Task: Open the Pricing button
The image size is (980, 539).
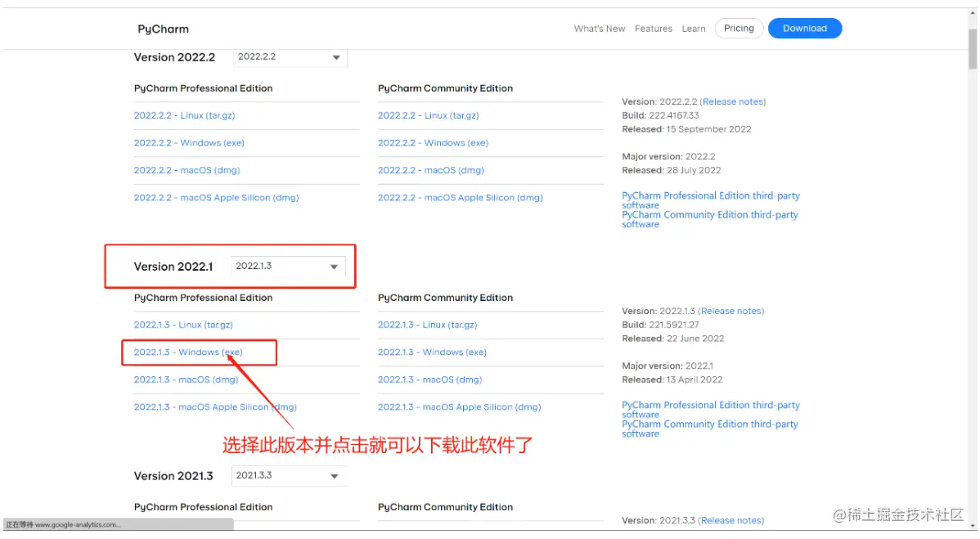Action: click(x=739, y=28)
